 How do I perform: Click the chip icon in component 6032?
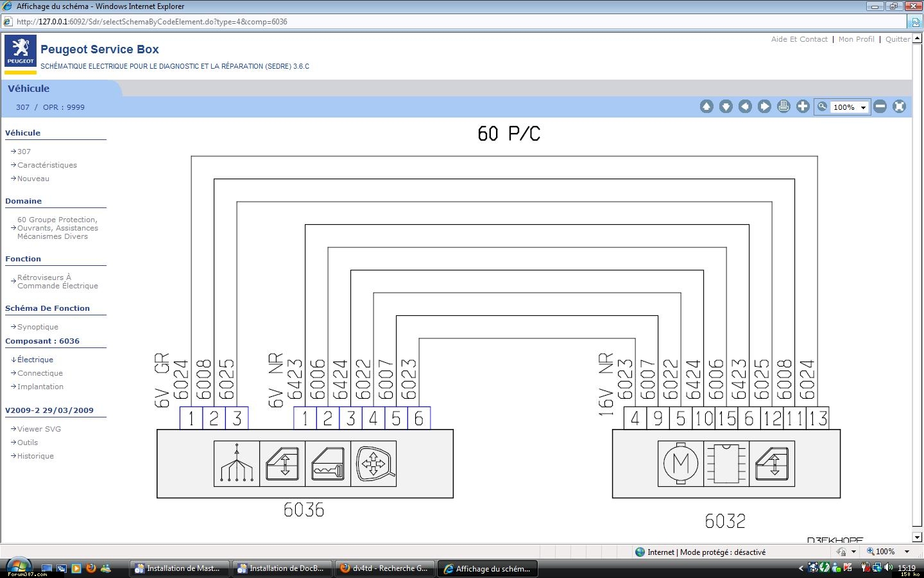pyautogui.click(x=726, y=464)
